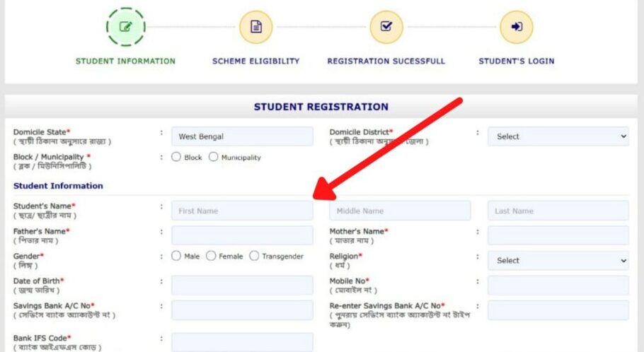The width and height of the screenshot is (644, 352).
Task: Click the Scheme Eligibility document icon
Action: tap(255, 27)
